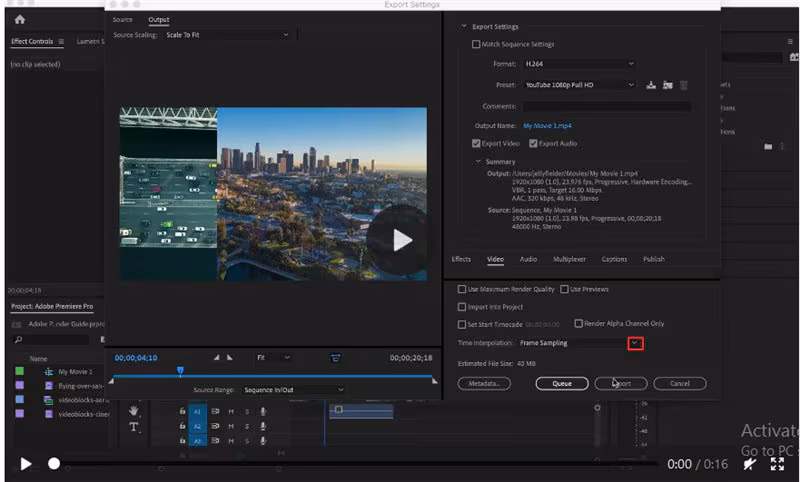Click the Home icon at top left
Image resolution: width=800 pixels, height=482 pixels.
click(20, 19)
